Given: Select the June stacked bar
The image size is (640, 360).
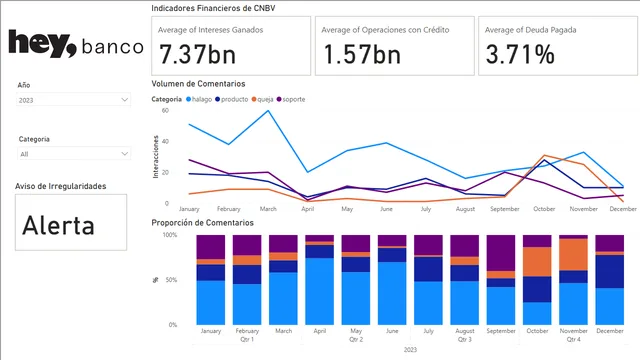Looking at the screenshot, I should pos(392,280).
